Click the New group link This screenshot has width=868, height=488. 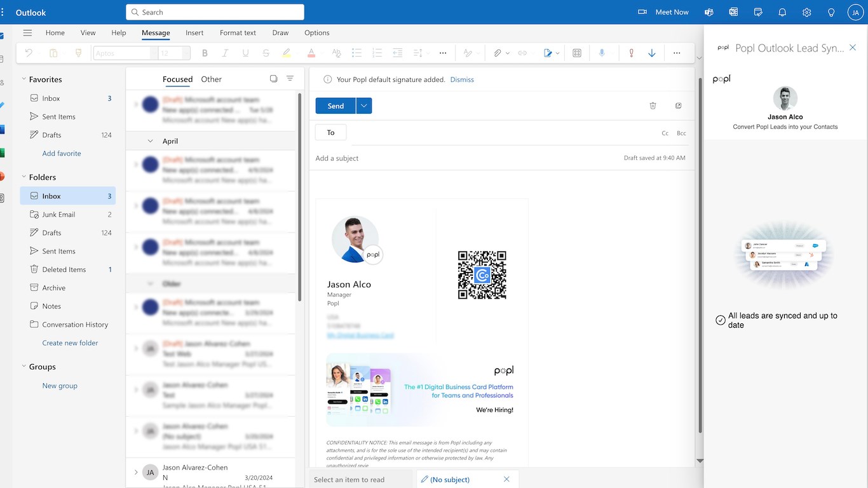tap(60, 386)
